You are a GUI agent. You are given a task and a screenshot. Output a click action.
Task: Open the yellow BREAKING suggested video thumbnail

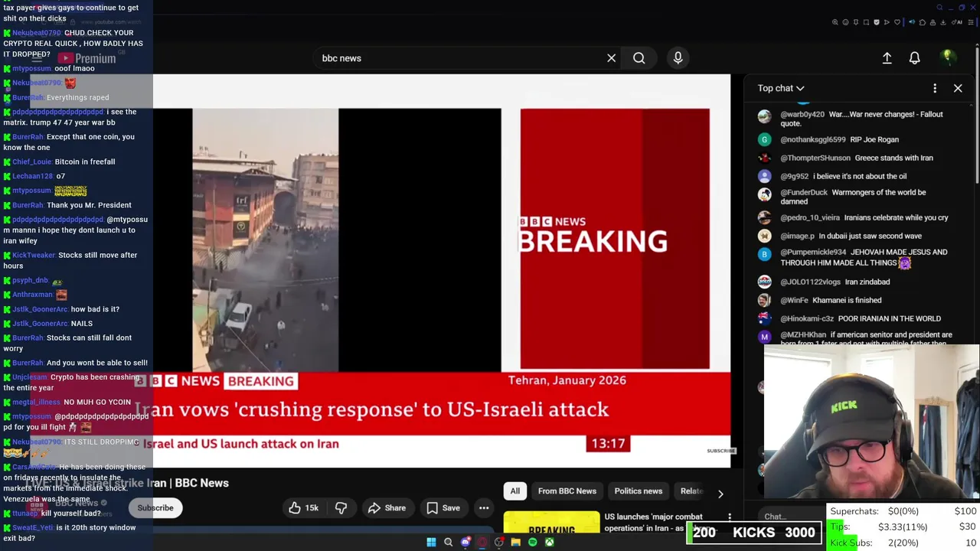551,522
